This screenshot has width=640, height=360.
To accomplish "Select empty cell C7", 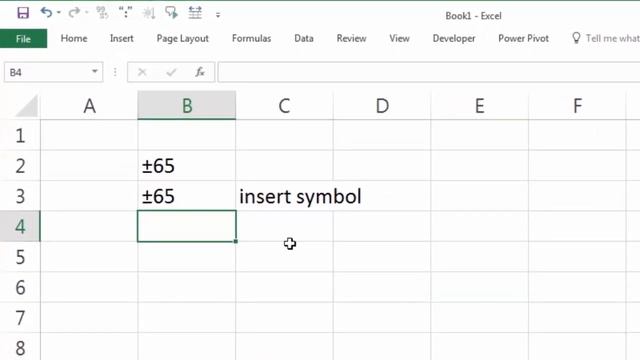I will 284,318.
